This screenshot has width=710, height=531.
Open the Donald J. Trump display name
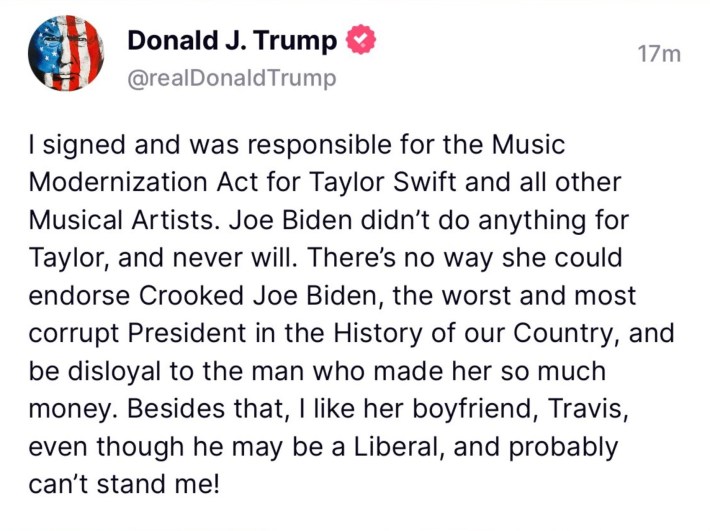pyautogui.click(x=233, y=42)
